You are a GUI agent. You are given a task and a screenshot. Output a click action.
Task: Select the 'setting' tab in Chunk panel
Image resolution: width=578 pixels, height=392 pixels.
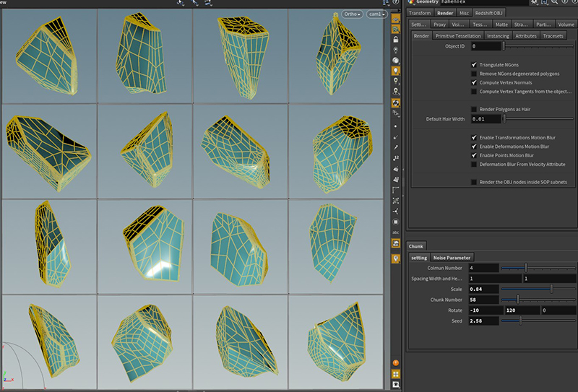(419, 258)
